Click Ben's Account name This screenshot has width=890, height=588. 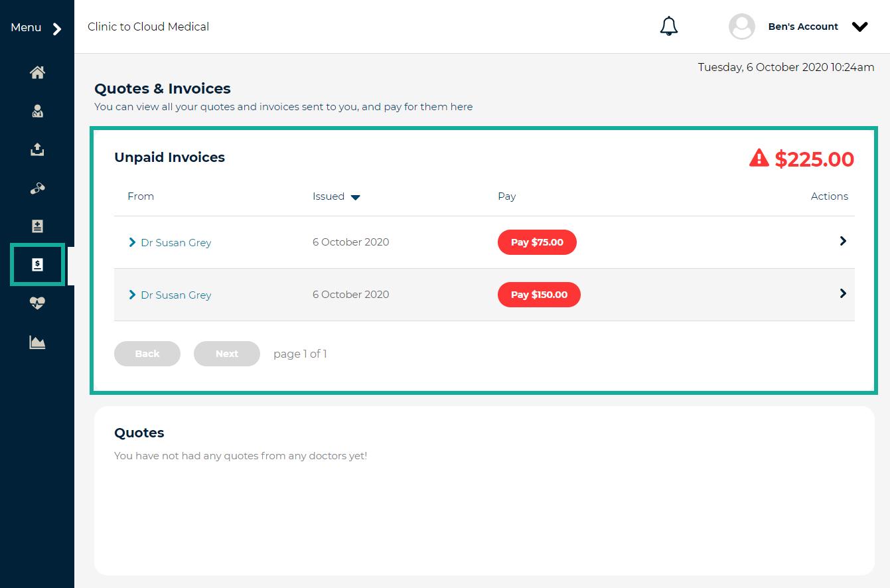pyautogui.click(x=803, y=27)
